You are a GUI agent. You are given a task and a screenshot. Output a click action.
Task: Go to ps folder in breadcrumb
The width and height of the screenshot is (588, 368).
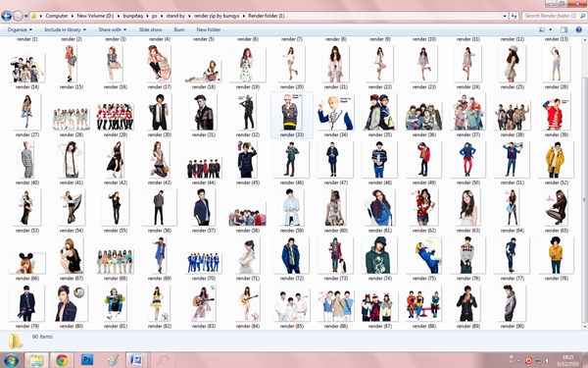[155, 16]
